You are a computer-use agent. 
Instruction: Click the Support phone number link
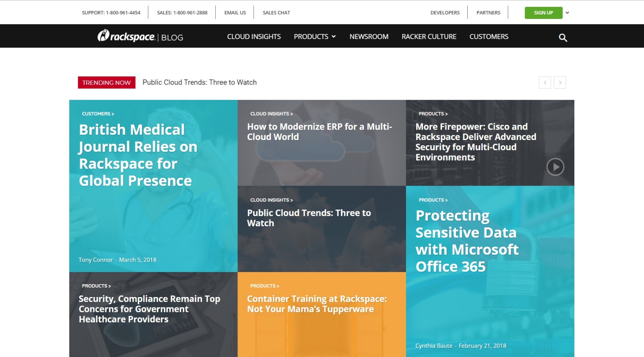tap(111, 13)
